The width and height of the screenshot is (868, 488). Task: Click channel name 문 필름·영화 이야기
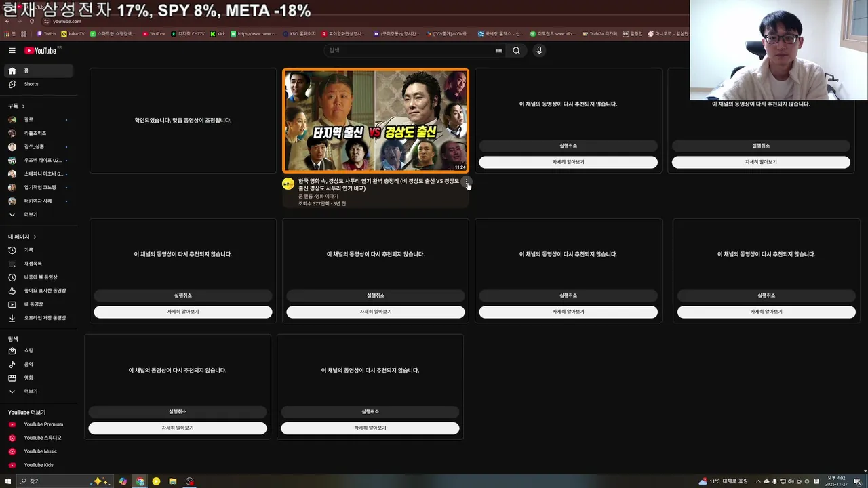pos(318,196)
